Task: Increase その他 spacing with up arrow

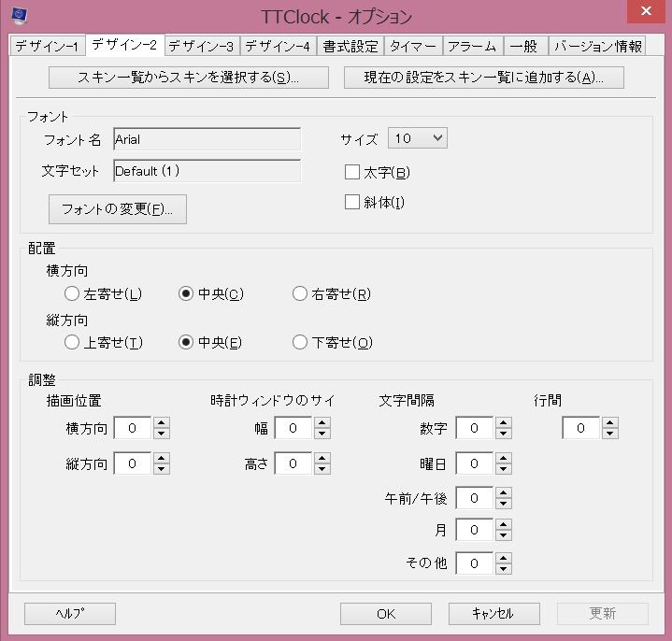Action: tap(504, 558)
